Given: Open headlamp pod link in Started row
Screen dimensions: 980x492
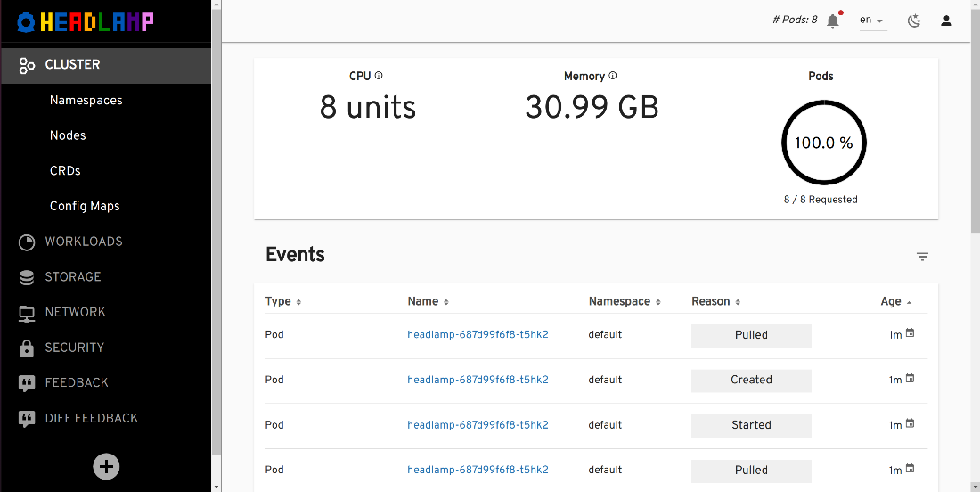Looking at the screenshot, I should point(478,425).
